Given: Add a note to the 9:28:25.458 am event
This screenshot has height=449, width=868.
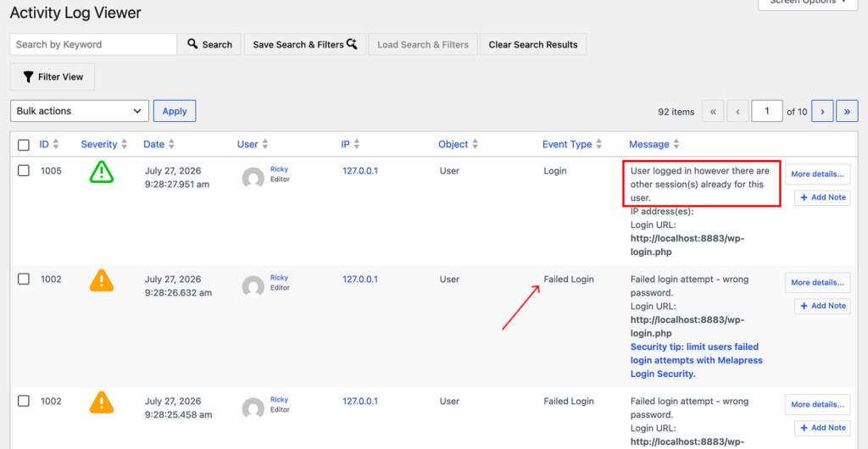Looking at the screenshot, I should coord(822,428).
